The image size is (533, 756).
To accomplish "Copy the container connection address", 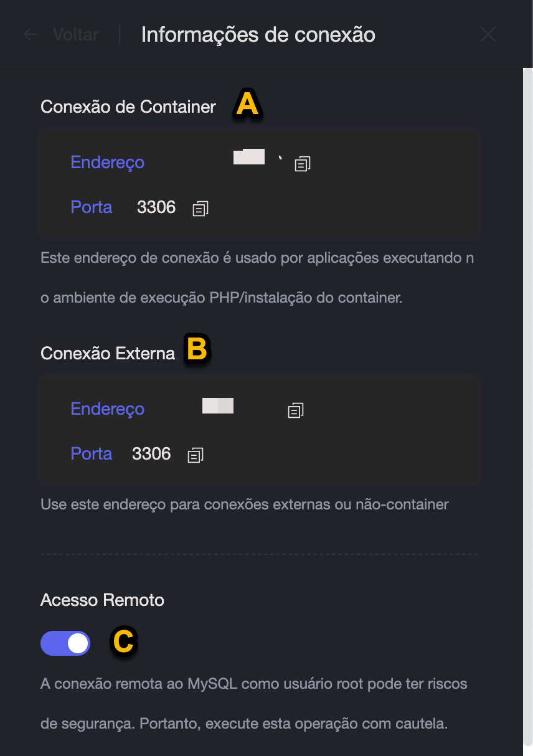I will (x=303, y=164).
